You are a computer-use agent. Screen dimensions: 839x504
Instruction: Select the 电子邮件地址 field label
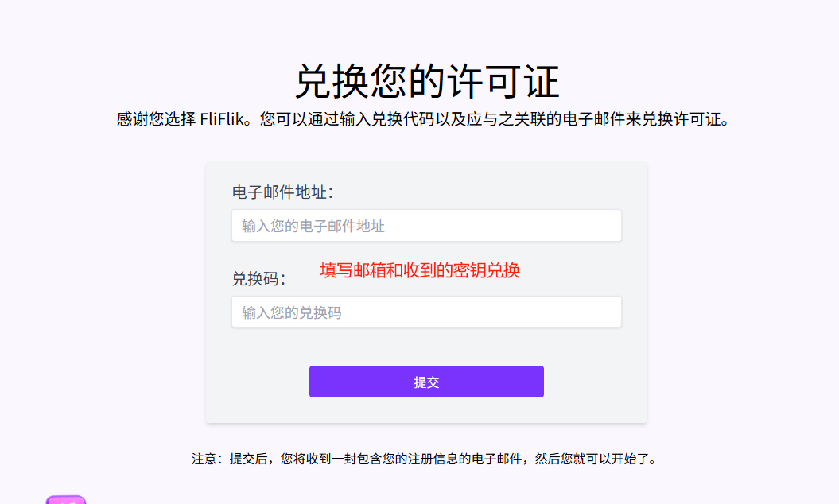click(x=282, y=192)
